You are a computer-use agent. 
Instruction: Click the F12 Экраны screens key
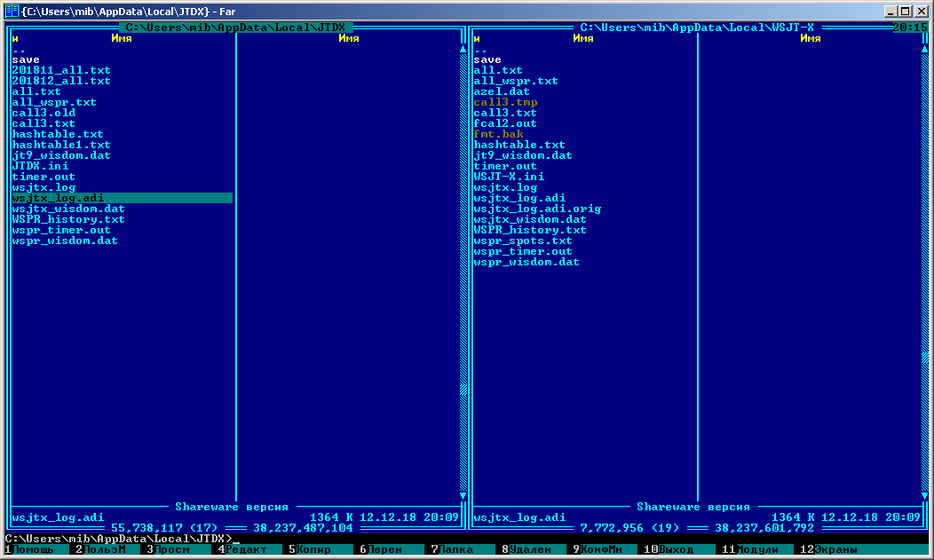tap(836, 550)
